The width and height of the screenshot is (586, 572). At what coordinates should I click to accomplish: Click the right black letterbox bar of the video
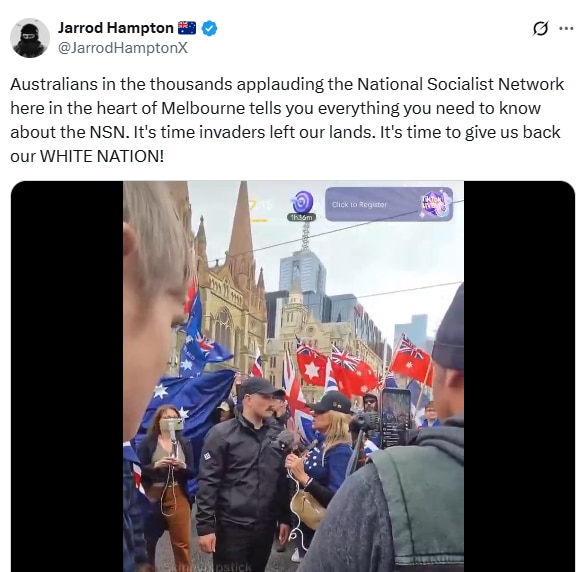519,376
